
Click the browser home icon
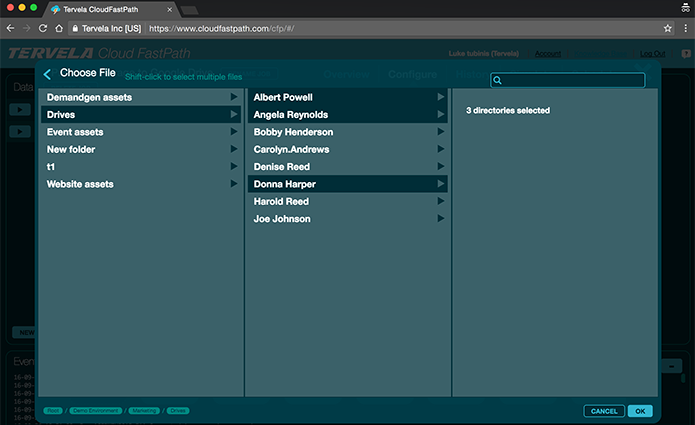point(61,28)
